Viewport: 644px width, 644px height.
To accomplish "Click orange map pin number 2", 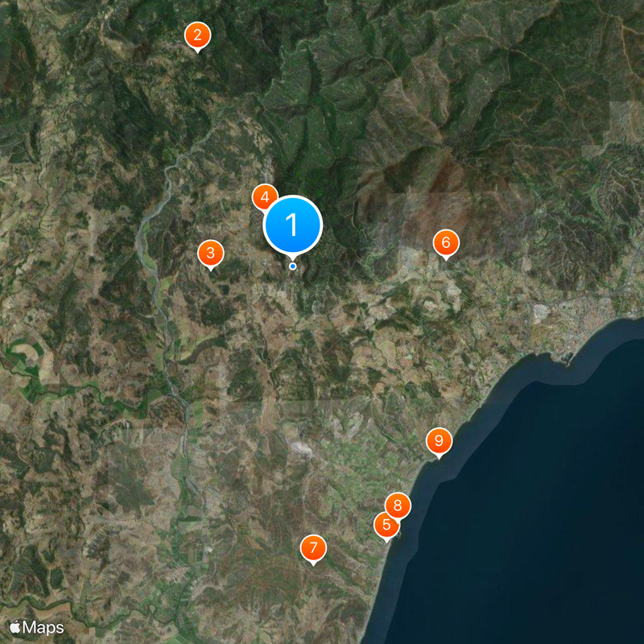I will tap(198, 35).
